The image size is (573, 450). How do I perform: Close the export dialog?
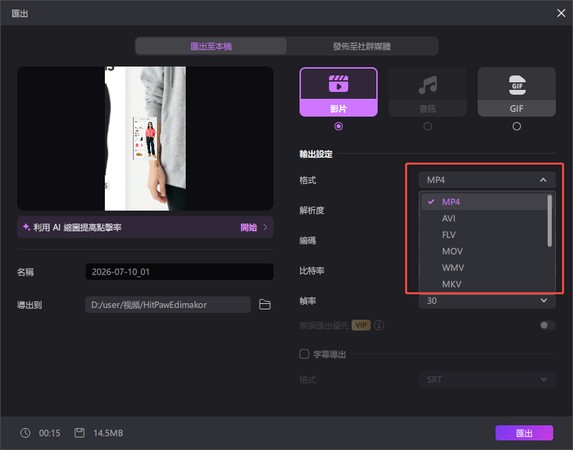(561, 13)
